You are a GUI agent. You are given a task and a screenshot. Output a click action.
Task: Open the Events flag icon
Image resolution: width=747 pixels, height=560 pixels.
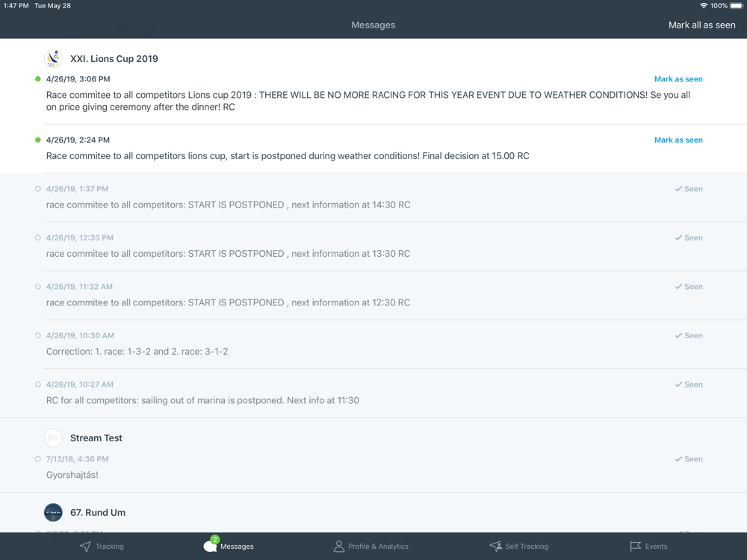636,547
